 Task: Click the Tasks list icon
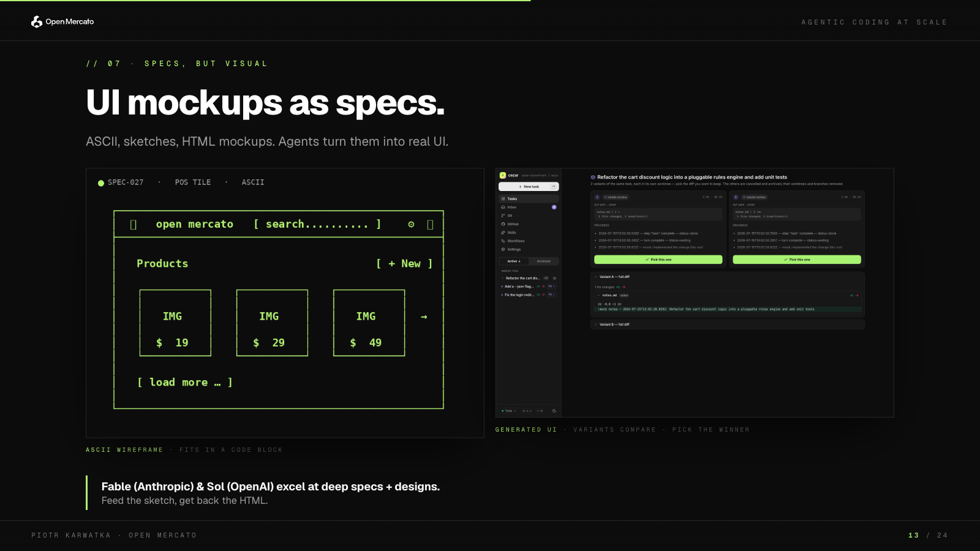503,199
